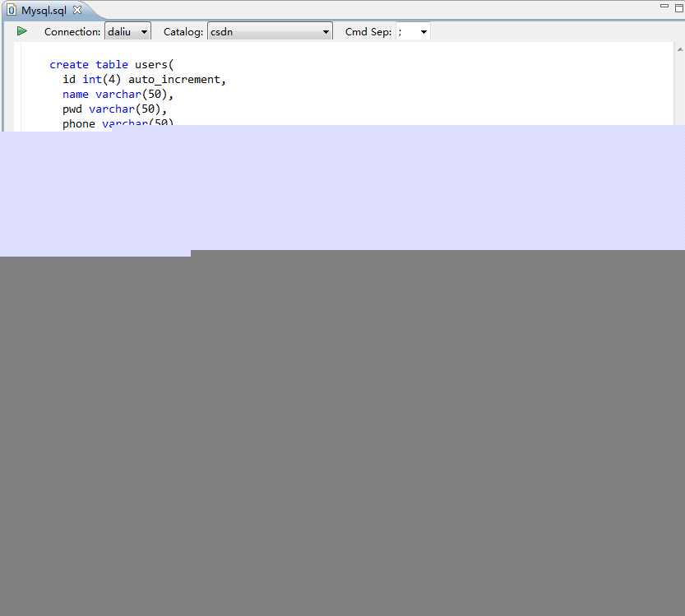Click the 'id int(4) auto_increment,' line
This screenshot has width=685, height=616.
pyautogui.click(x=144, y=80)
